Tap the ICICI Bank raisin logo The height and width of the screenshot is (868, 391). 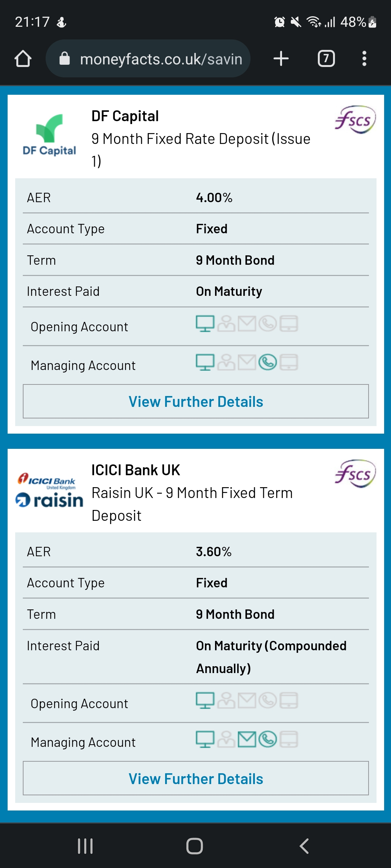(x=50, y=490)
